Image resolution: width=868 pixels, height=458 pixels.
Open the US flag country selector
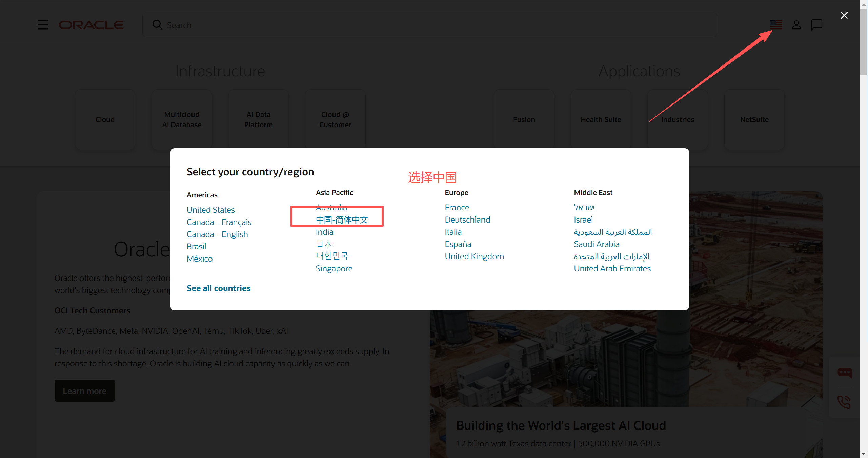776,25
